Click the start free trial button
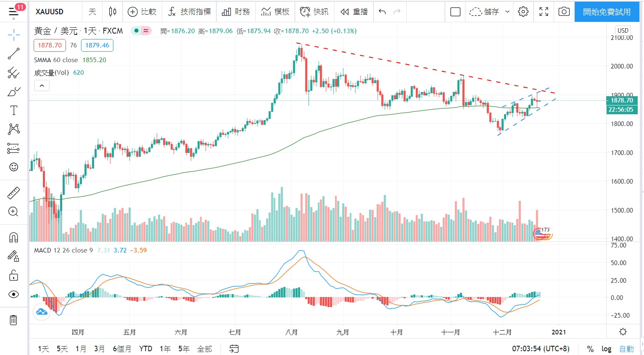Image resolution: width=644 pixels, height=355 pixels. tap(607, 12)
